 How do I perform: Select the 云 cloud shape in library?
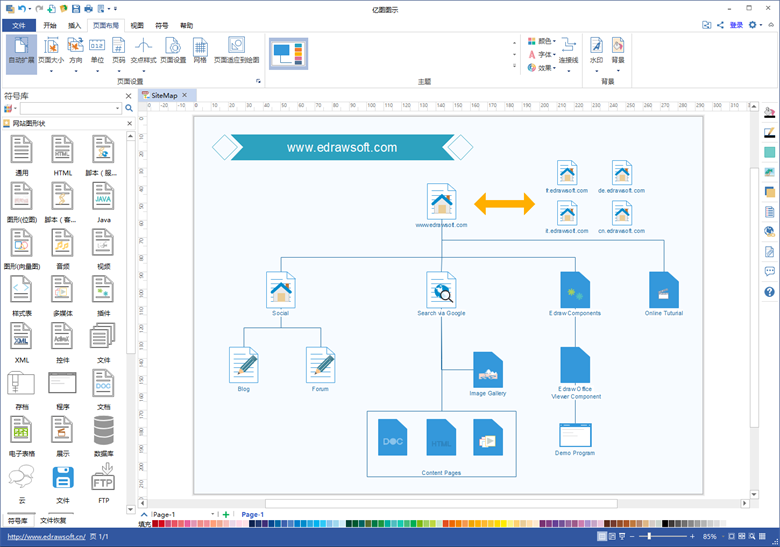(22, 483)
